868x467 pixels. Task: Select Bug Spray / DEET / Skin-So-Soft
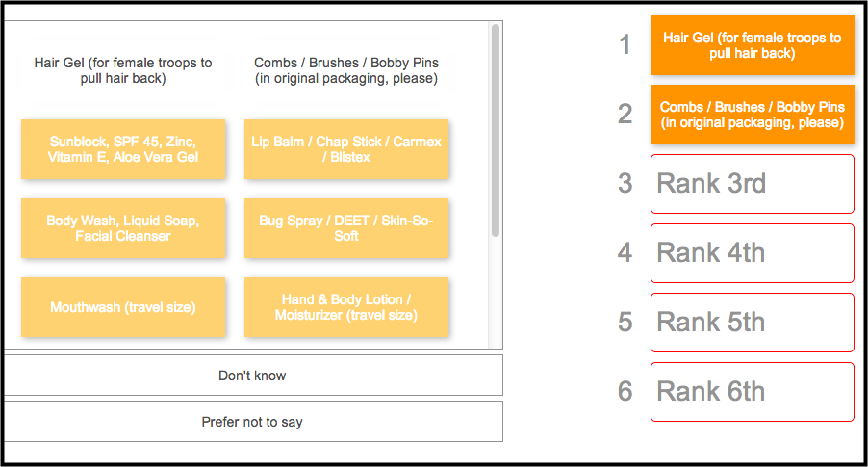point(346,228)
